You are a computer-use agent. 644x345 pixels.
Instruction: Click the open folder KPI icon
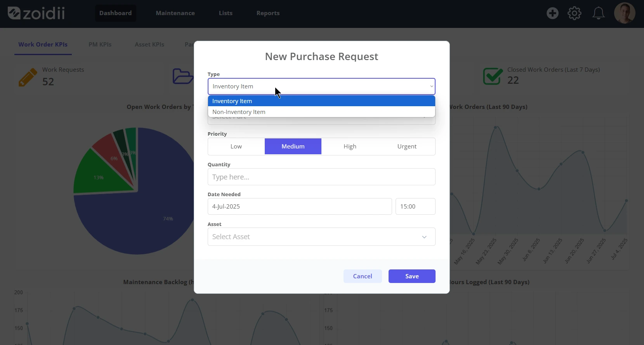[183, 76]
